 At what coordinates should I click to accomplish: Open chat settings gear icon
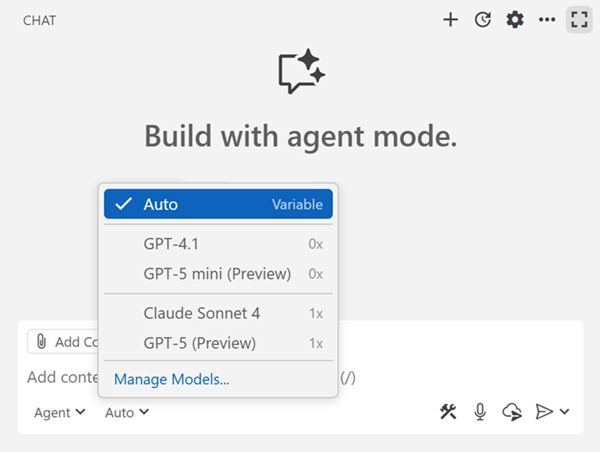point(514,19)
